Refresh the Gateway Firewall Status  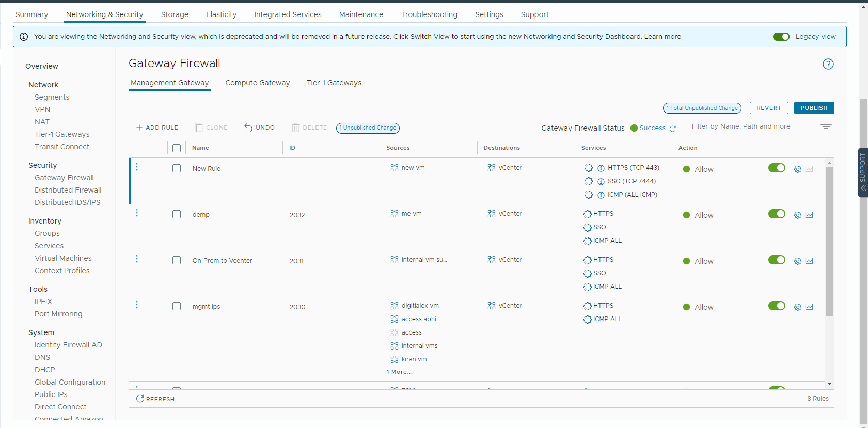[x=673, y=129]
